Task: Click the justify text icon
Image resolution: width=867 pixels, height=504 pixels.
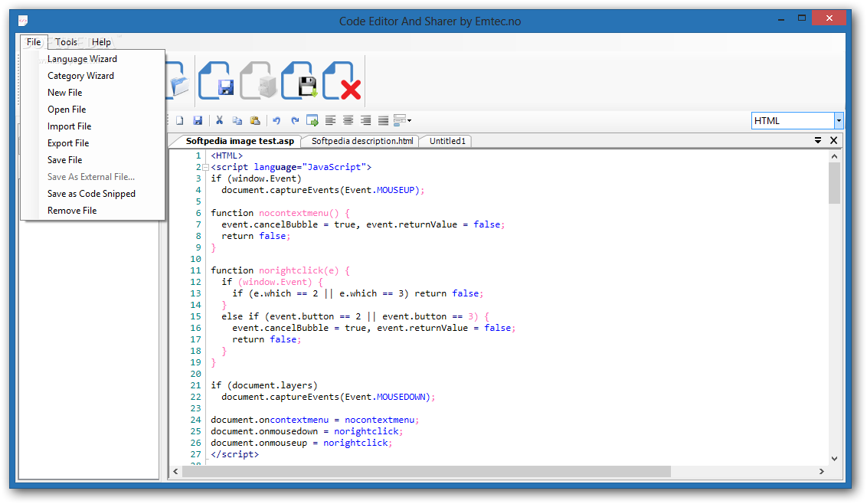Action: pyautogui.click(x=383, y=120)
